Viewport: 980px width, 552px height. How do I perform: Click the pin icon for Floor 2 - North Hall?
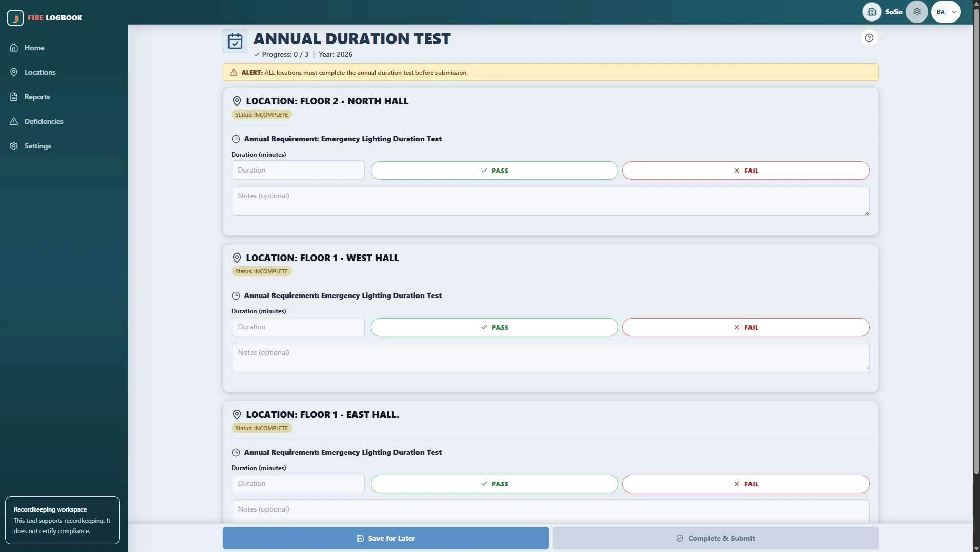[x=237, y=101]
